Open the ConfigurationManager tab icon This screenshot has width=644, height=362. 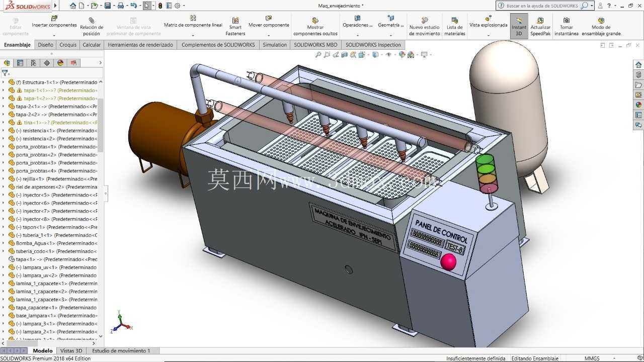click(33, 63)
